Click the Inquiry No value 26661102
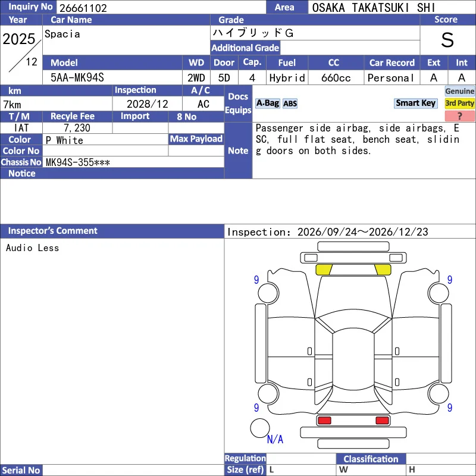The height and width of the screenshot is (476, 476). click(x=83, y=8)
